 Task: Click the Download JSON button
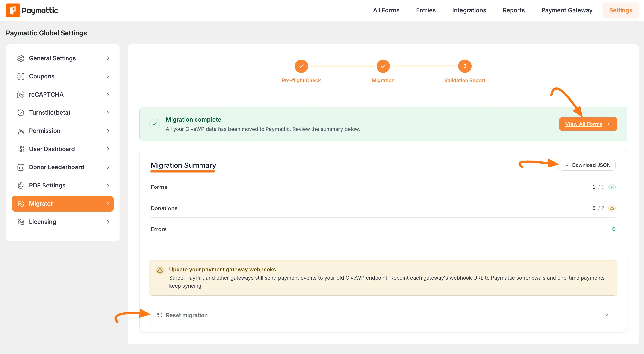pos(587,165)
